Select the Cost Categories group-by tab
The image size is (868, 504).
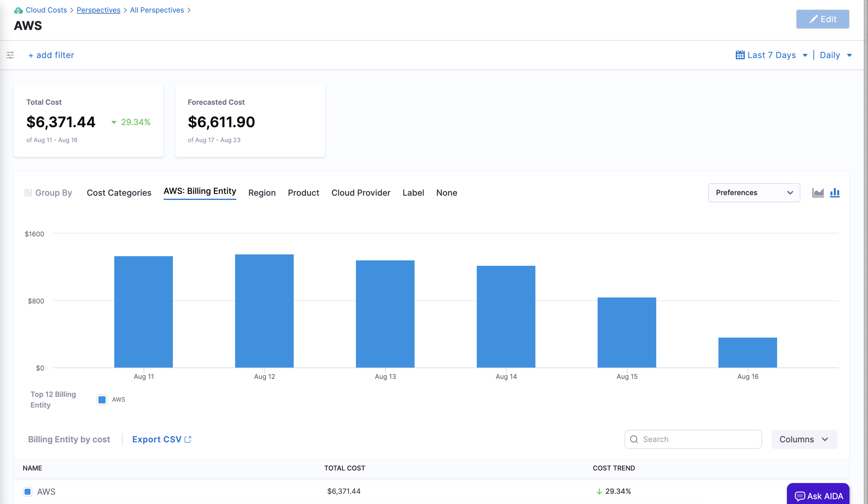[119, 193]
